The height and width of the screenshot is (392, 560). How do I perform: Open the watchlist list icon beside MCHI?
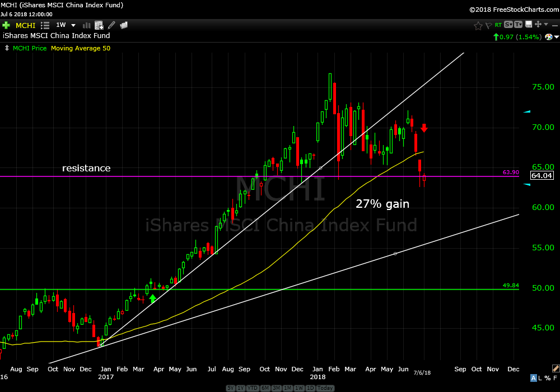click(45, 25)
